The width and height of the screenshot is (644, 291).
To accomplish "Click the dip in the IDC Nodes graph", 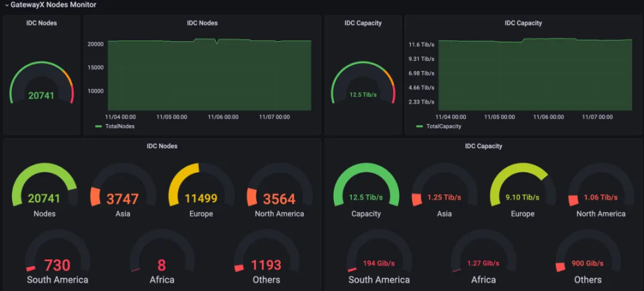I will pos(217,42).
